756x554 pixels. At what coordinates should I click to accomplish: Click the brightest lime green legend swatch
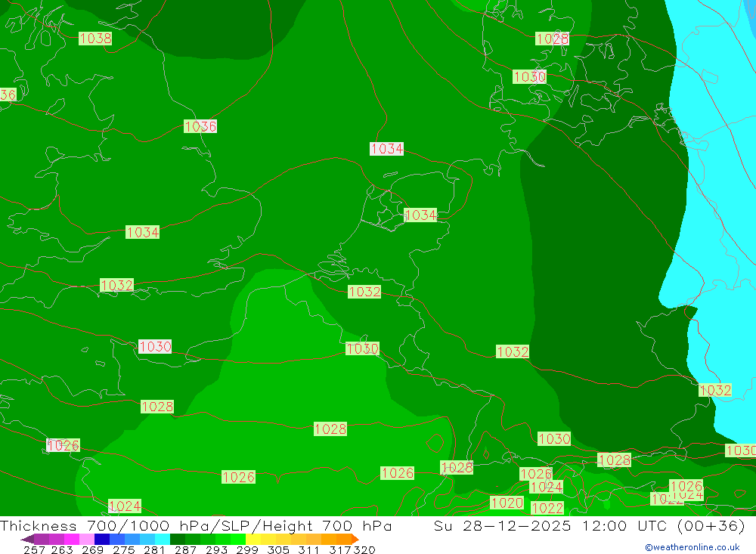point(238,539)
